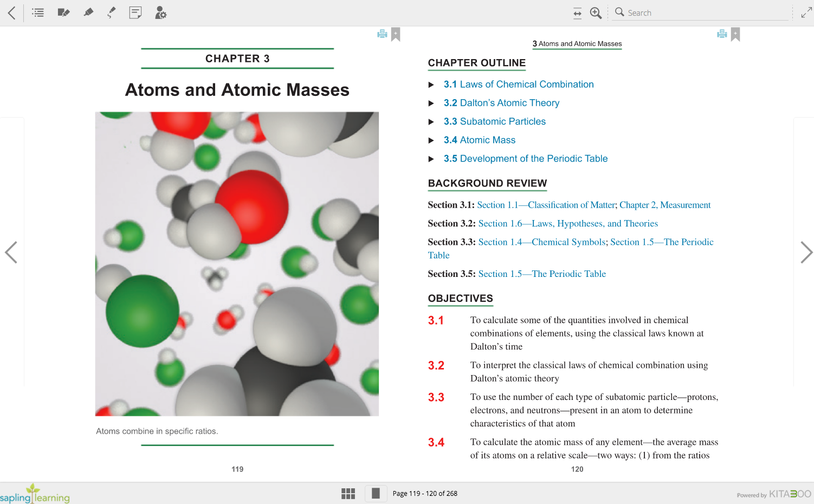Click the Sapling Learning logo

35,494
